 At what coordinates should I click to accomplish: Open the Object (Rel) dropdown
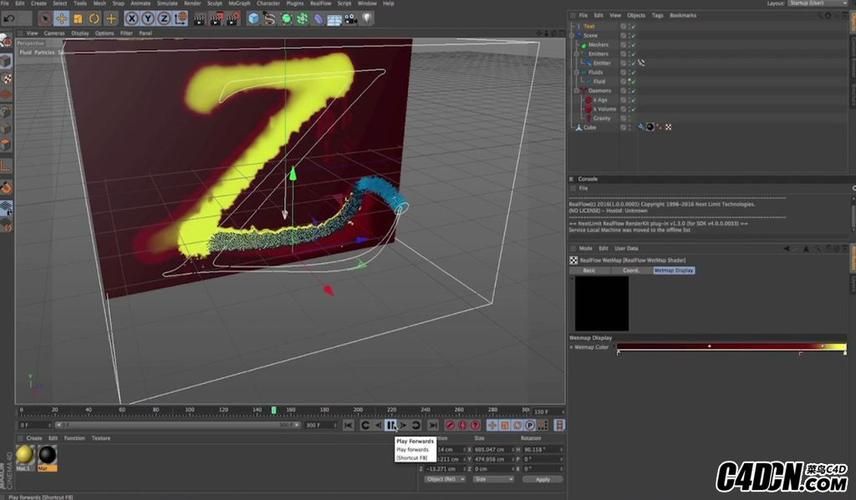tap(445, 479)
